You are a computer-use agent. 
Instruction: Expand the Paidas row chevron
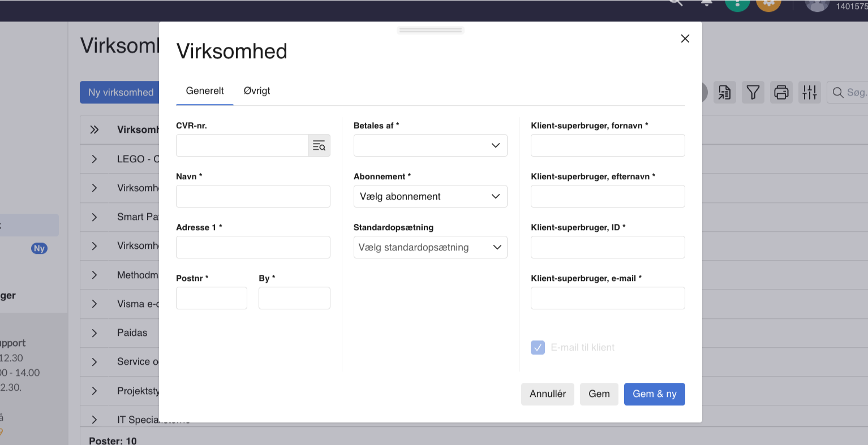click(x=94, y=333)
